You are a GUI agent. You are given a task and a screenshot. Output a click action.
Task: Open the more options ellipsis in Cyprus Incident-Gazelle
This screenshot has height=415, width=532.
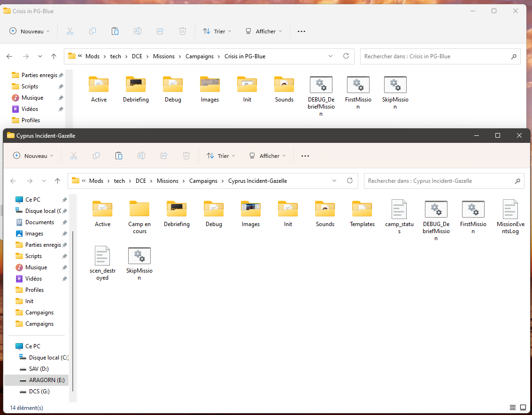[305, 156]
